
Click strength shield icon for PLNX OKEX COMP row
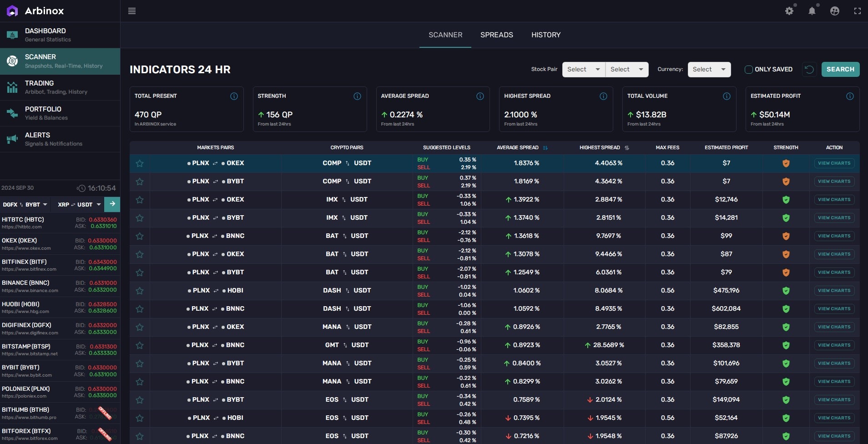pyautogui.click(x=786, y=163)
